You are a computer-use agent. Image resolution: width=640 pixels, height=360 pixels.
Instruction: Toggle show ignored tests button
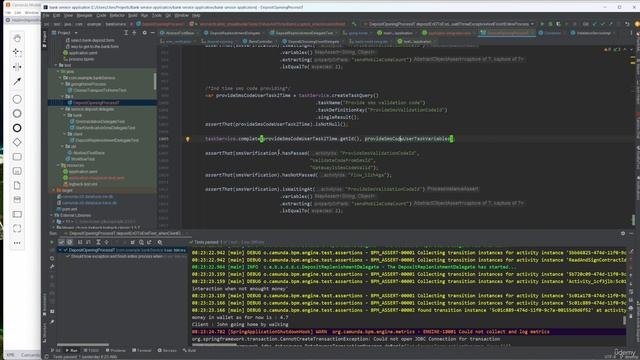(x=69, y=242)
